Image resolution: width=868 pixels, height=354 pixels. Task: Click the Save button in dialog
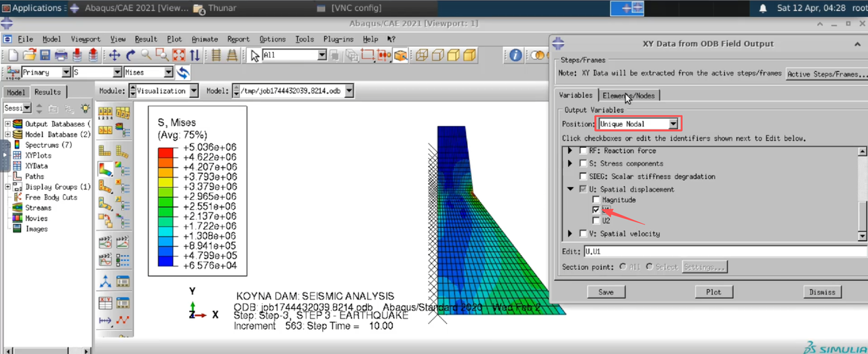[x=606, y=292]
